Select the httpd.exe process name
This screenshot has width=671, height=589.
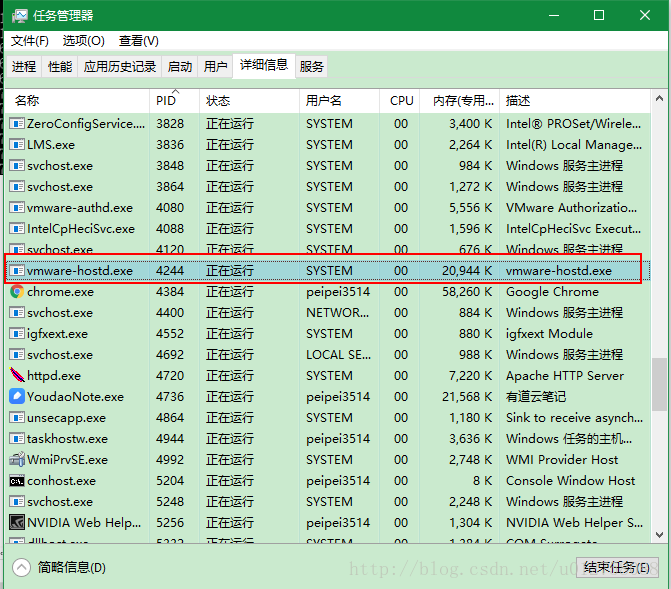(54, 375)
